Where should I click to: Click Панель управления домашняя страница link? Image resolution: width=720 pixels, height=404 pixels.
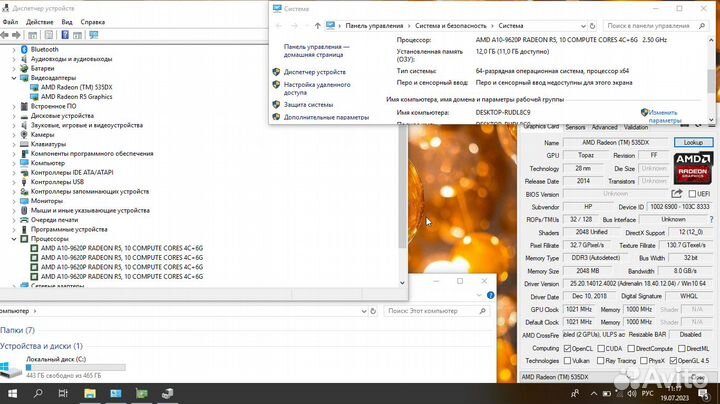[x=316, y=50]
